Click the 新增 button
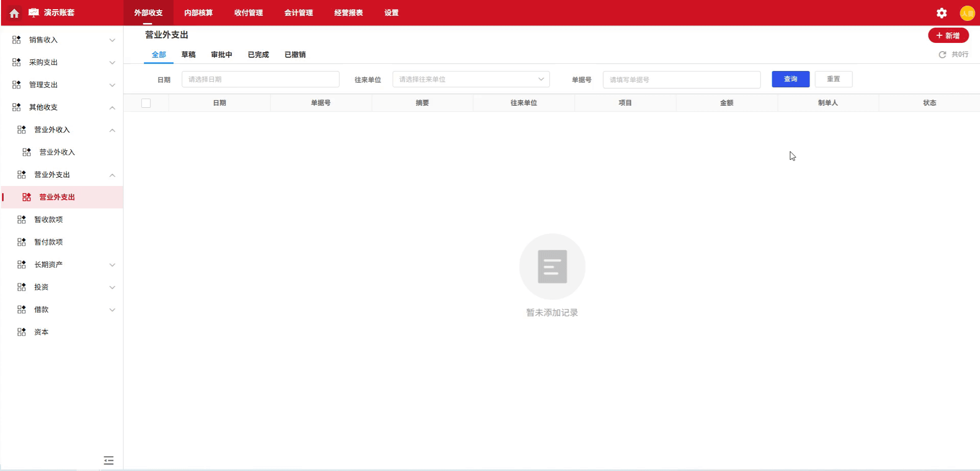This screenshot has width=980, height=471. click(948, 35)
